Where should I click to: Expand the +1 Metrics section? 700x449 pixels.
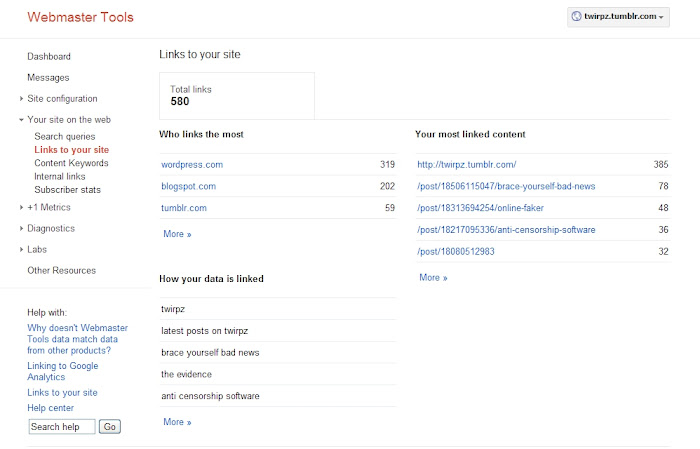click(x=49, y=207)
